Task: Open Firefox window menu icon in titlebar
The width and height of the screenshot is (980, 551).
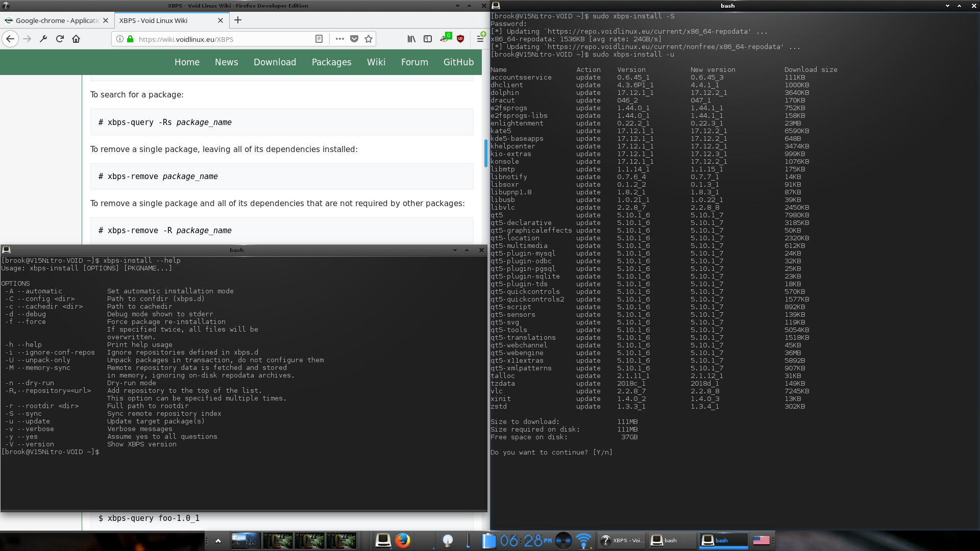Action: [5, 6]
